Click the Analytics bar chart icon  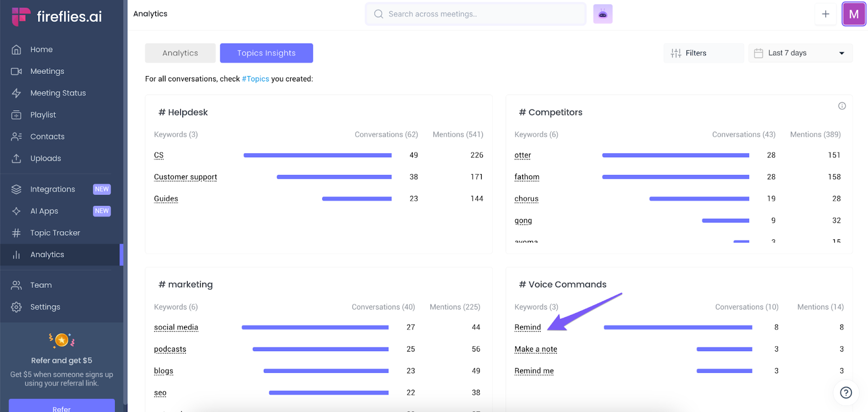[x=16, y=255]
